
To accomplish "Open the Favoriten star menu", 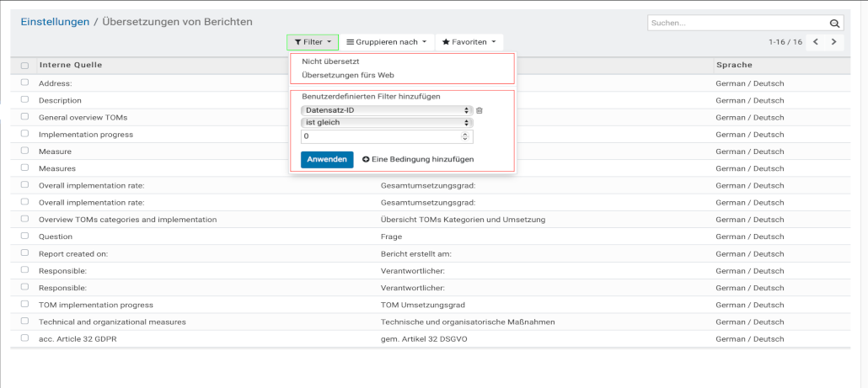I will [x=469, y=41].
